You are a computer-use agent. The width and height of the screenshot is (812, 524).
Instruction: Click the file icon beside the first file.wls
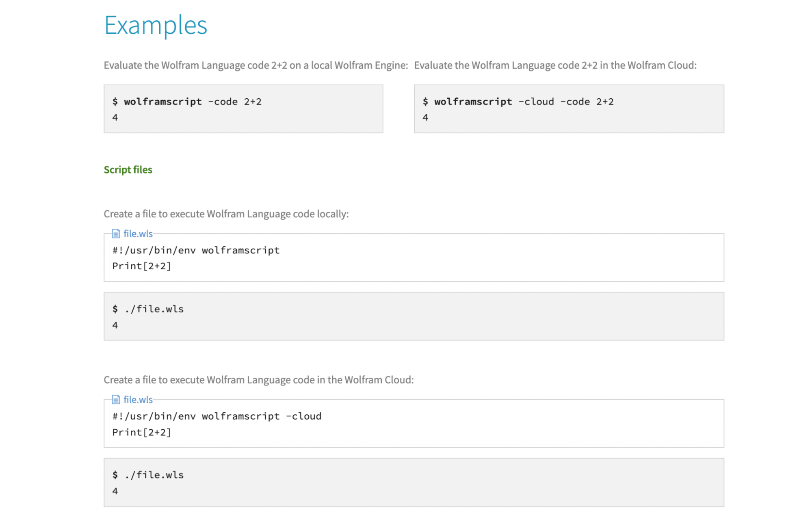click(116, 234)
